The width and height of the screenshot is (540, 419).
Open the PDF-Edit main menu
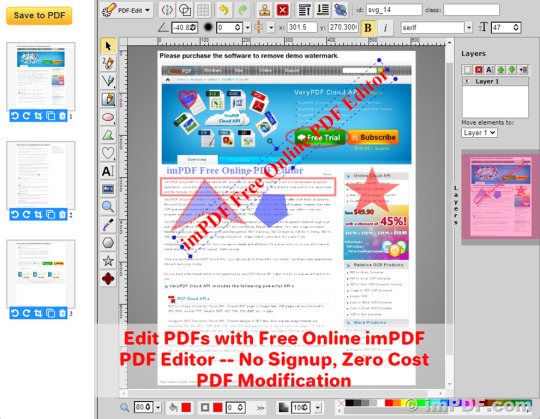127,10
